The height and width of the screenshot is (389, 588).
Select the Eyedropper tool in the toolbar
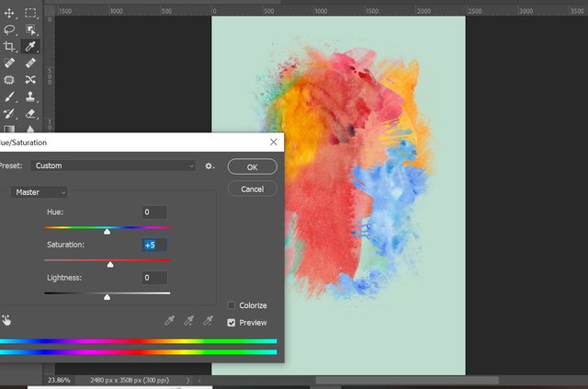coord(31,46)
